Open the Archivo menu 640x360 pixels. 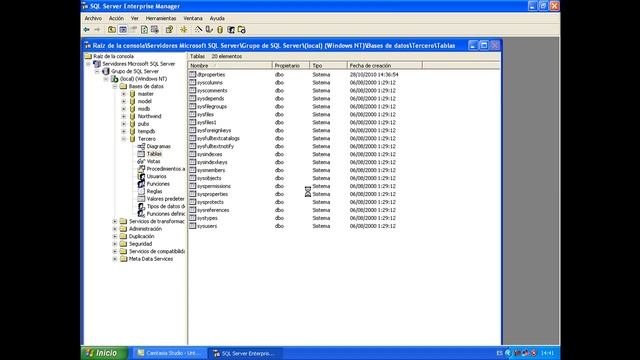93,18
